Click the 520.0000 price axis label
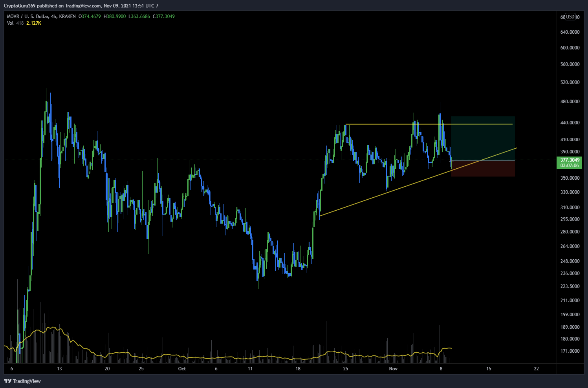588x388 pixels. pyautogui.click(x=570, y=82)
